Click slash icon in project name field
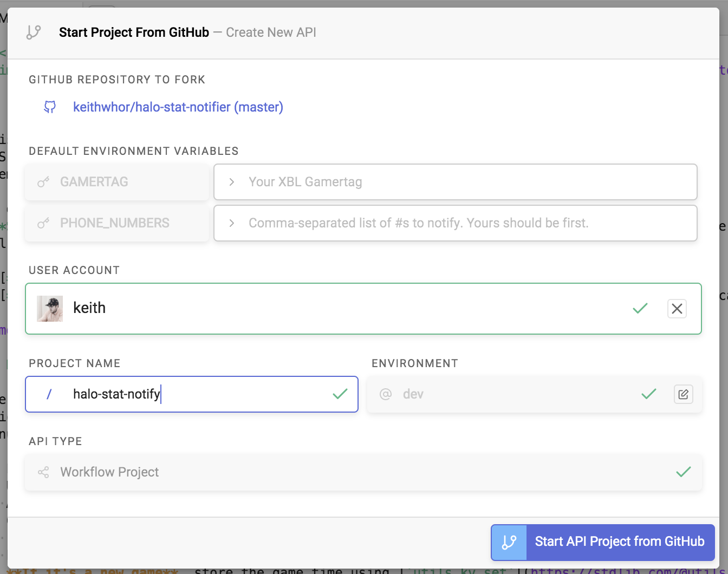The image size is (728, 574). pyautogui.click(x=49, y=394)
